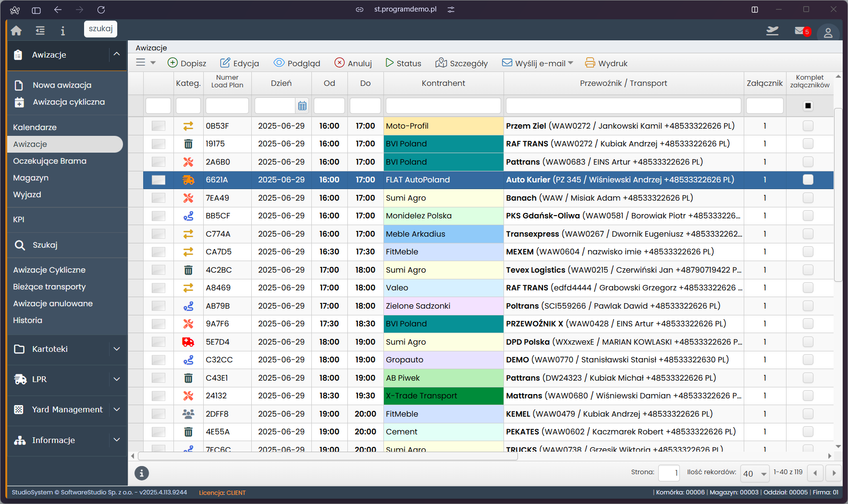This screenshot has width=848, height=504.
Task: Click the Wydruk printer icon
Action: tap(590, 63)
